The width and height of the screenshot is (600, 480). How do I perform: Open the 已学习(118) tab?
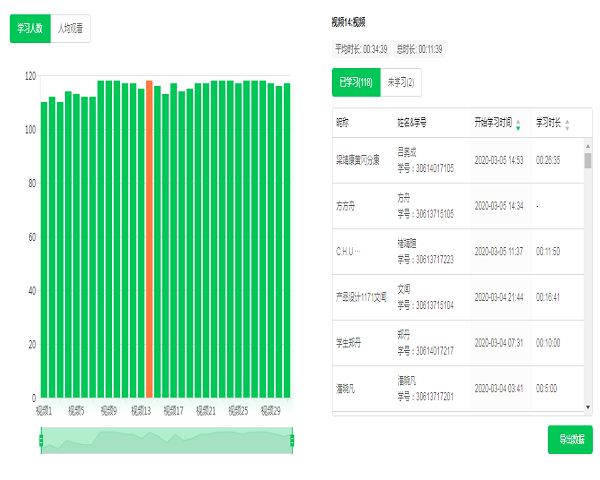click(x=355, y=83)
